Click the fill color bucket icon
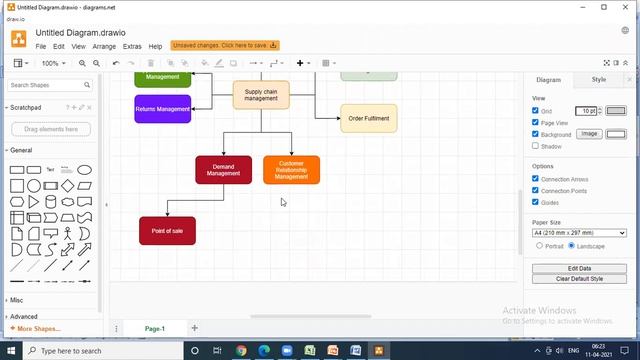Viewport: 640px width, 360px height. pos(205,63)
